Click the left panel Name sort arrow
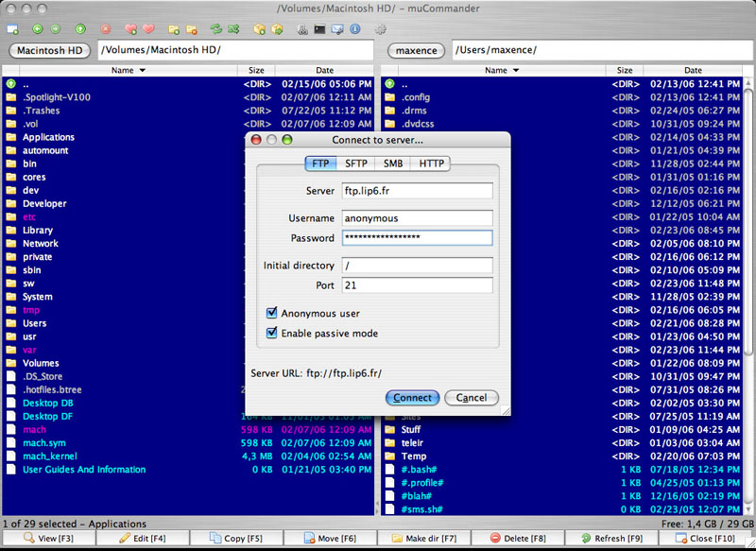The height and width of the screenshot is (551, 756). click(x=143, y=70)
